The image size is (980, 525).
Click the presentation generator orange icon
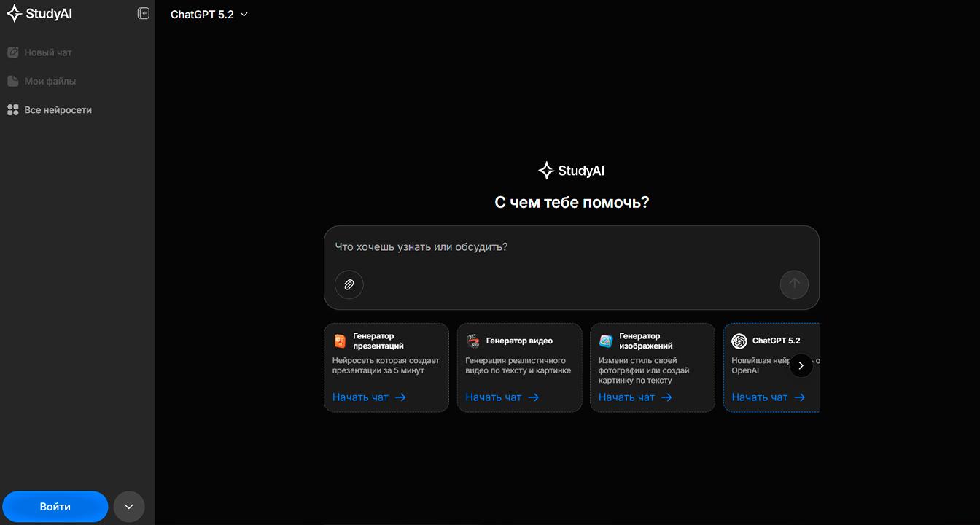pyautogui.click(x=340, y=341)
